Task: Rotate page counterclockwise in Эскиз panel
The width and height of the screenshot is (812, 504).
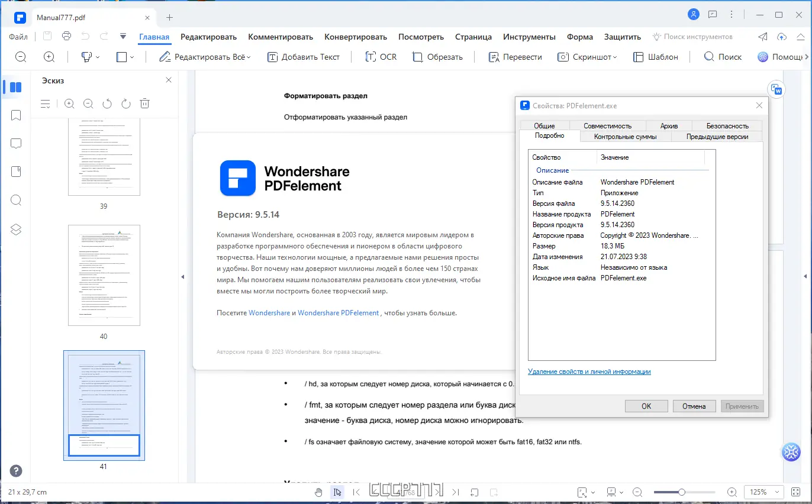Action: [x=107, y=104]
